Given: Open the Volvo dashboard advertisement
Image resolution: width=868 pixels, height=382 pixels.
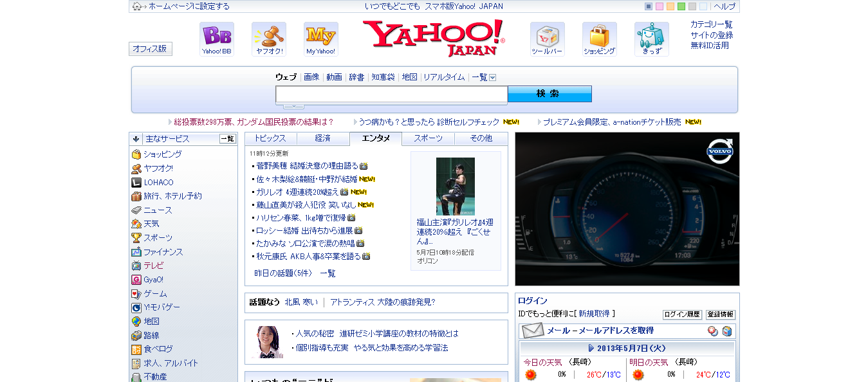Looking at the screenshot, I should click(627, 209).
